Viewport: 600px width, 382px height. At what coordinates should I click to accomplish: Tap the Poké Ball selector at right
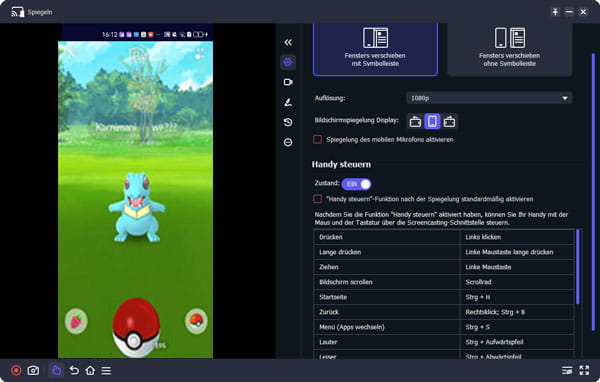[x=196, y=321]
